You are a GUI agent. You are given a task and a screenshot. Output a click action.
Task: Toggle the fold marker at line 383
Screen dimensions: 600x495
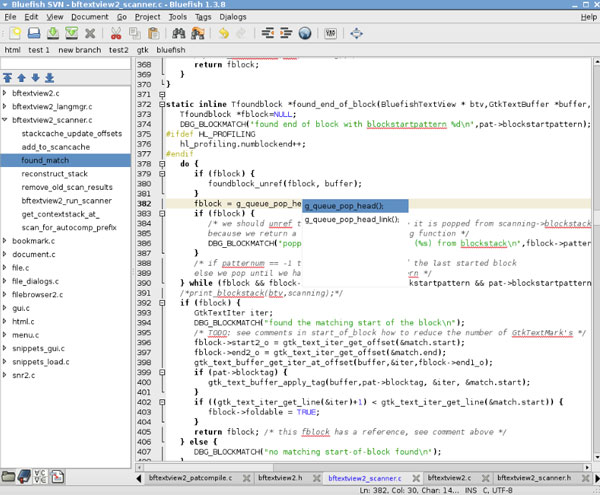pyautogui.click(x=160, y=213)
